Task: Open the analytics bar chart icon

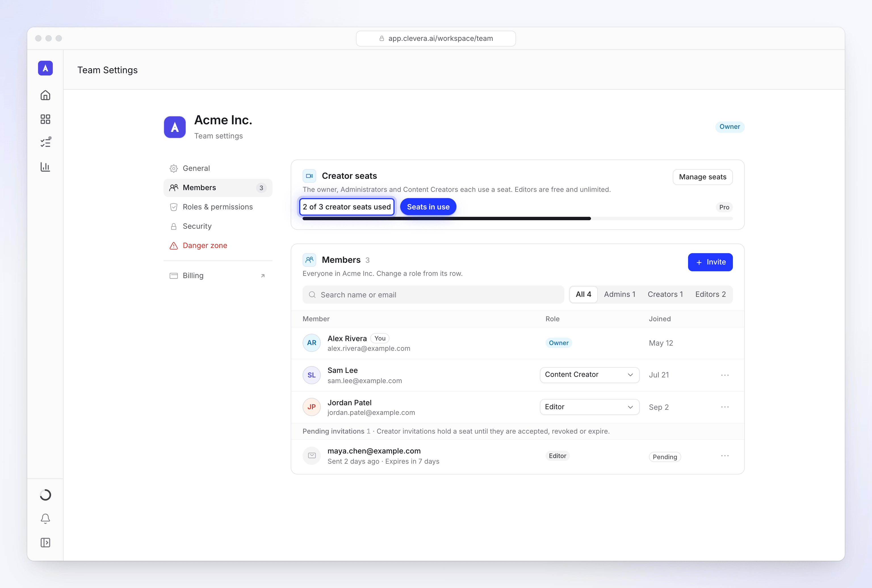Action: (x=45, y=167)
